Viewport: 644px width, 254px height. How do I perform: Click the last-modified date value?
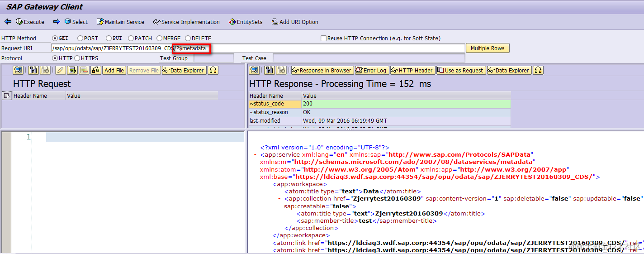coord(406,121)
